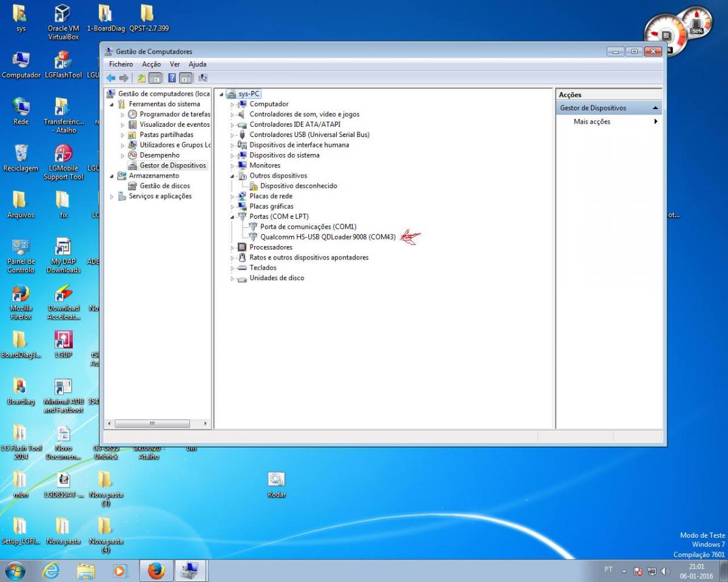This screenshot has height=582, width=728.
Task: Toggle the Show/Hide Console Tree toolbar button
Action: tap(155, 78)
